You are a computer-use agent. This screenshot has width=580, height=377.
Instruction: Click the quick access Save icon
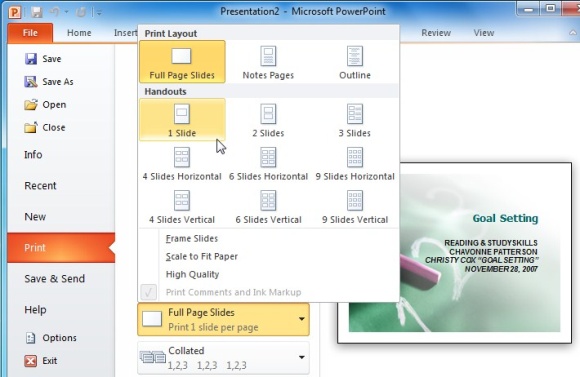tap(36, 12)
